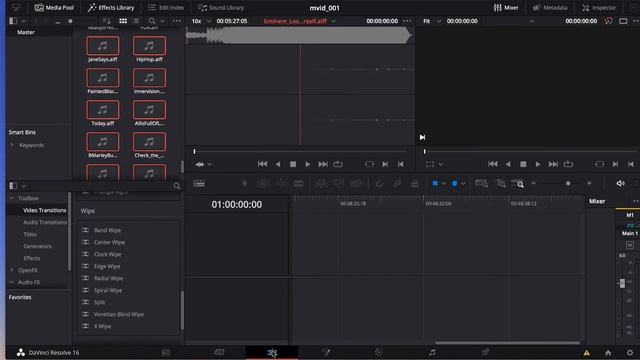640x360 pixels.
Task: Open source clip name dropdown
Action: pyautogui.click(x=333, y=21)
